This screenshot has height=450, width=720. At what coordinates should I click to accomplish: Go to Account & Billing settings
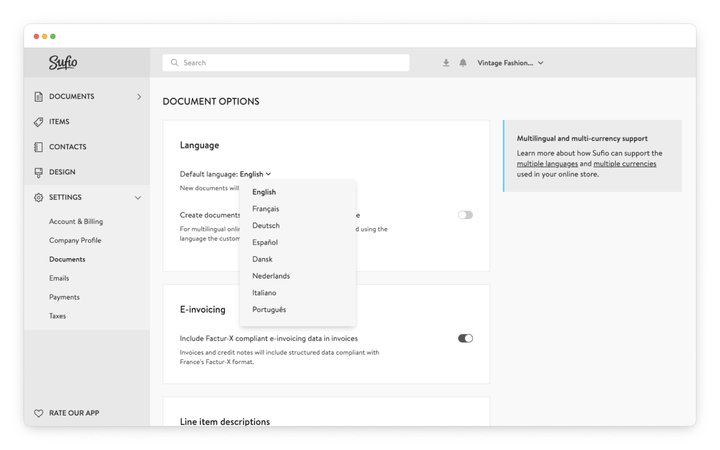[76, 221]
